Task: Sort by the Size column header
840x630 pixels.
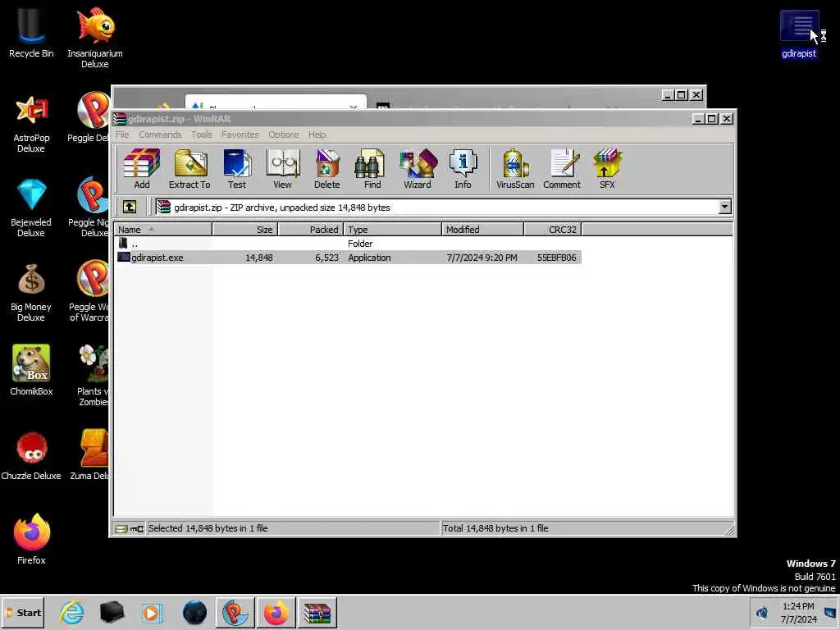Action: click(244, 230)
